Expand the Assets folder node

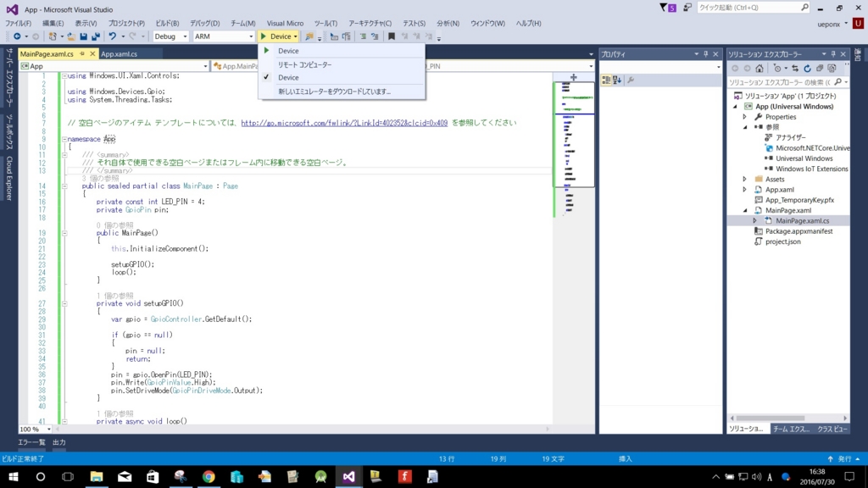pyautogui.click(x=745, y=180)
